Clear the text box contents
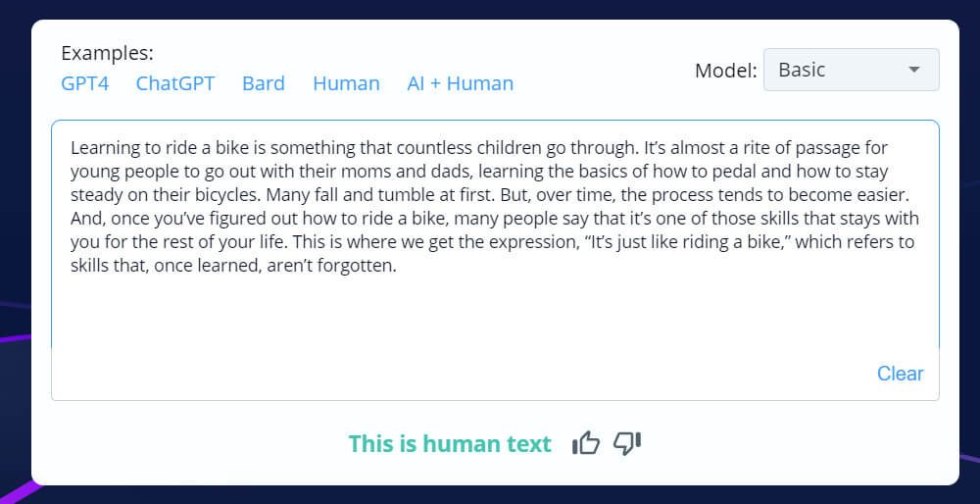 point(900,374)
